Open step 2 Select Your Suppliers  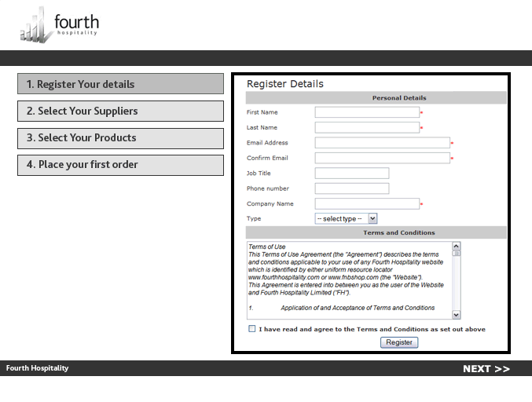click(x=120, y=111)
